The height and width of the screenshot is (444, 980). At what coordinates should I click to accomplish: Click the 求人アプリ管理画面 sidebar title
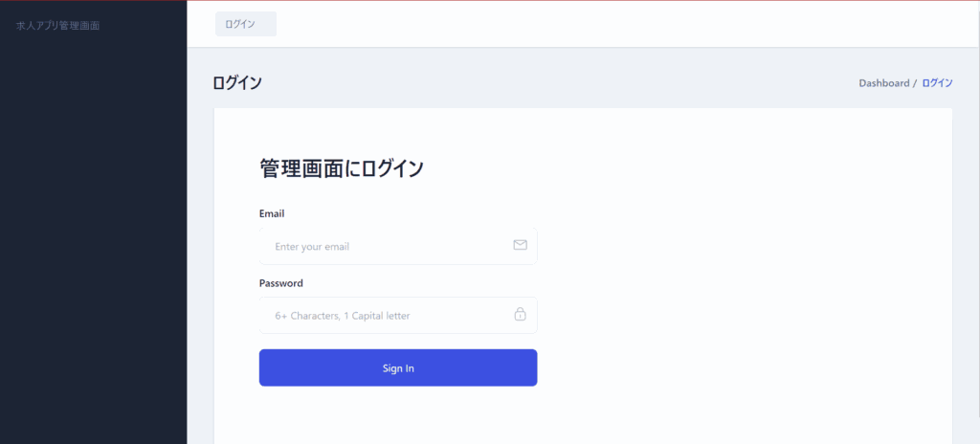[x=58, y=25]
